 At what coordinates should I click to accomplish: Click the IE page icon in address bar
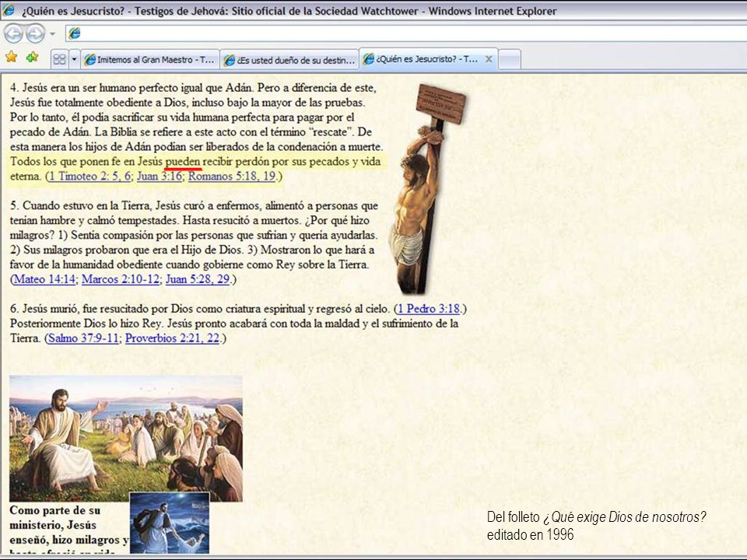75,33
